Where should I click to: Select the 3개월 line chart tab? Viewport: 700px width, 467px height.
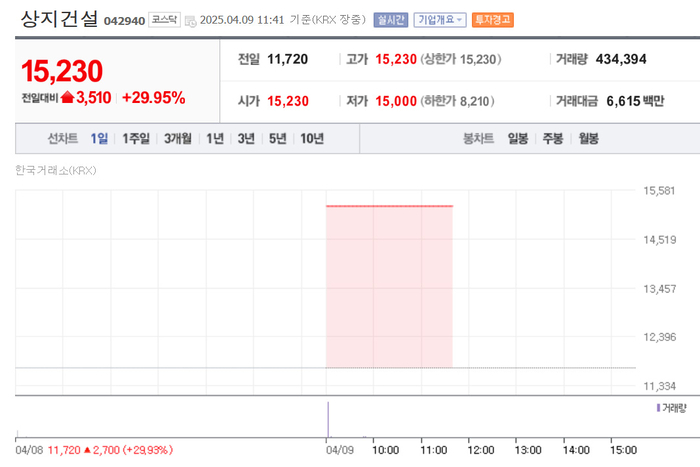[x=178, y=138]
